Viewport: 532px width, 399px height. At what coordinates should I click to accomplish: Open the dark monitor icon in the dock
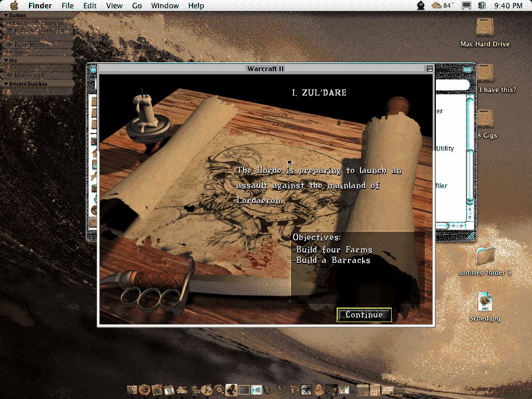click(244, 390)
